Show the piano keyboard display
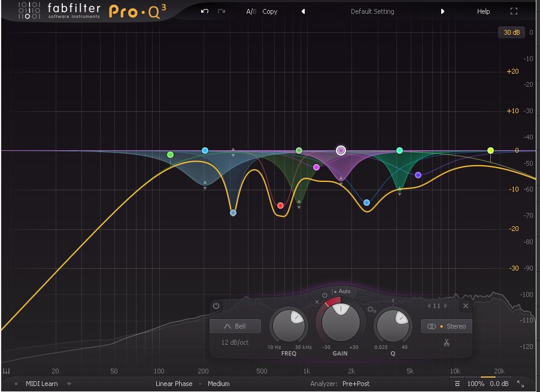540x392 pixels. click(6, 371)
